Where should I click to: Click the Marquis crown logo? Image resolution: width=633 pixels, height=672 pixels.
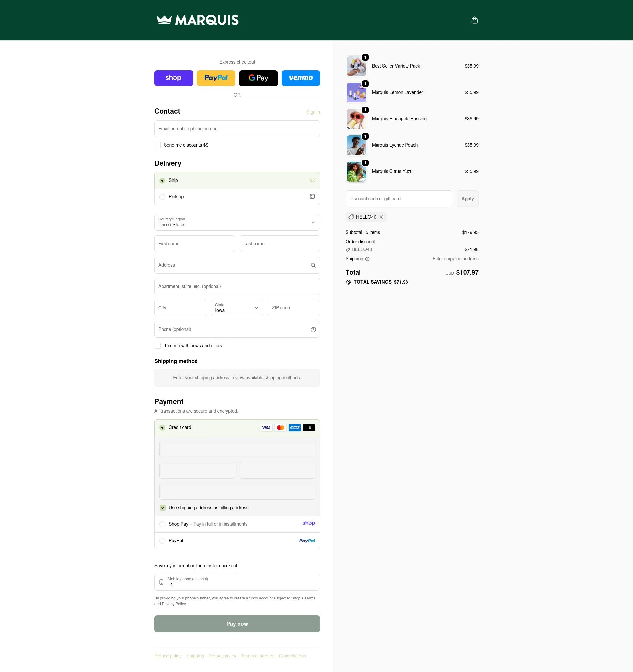pyautogui.click(x=197, y=20)
